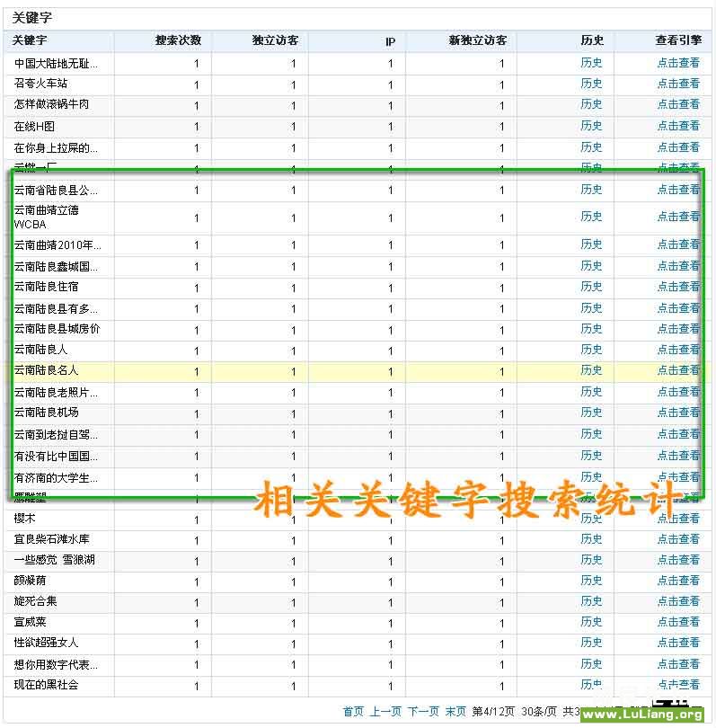Open 点击查看 for 云南陆良县城房价 row
Viewport: 716px width, 728px height.
677,329
